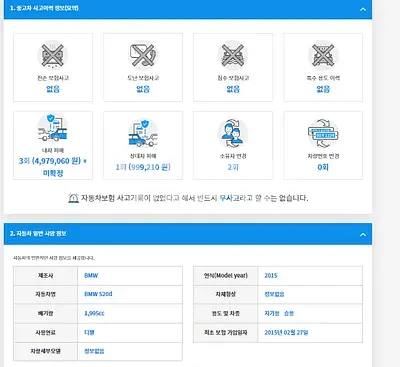Click the 침수 보험사고 crossed-out flood icon

coord(233,55)
